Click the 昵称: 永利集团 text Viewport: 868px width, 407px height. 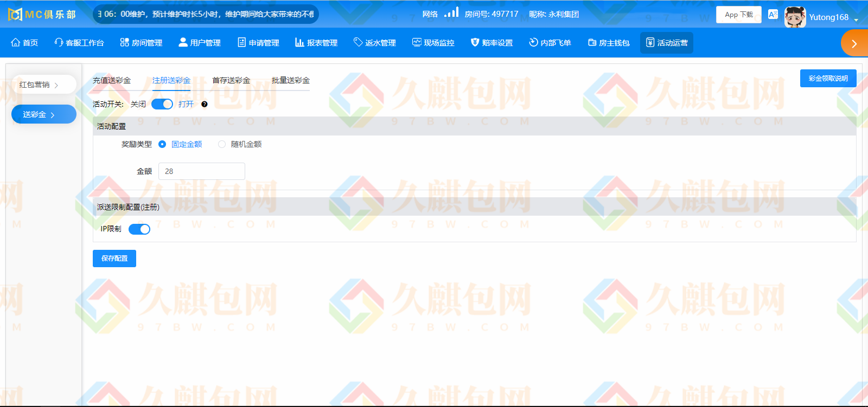click(554, 14)
